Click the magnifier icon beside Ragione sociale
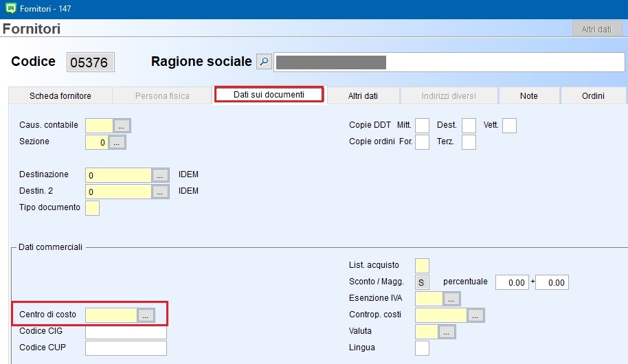This screenshot has width=628, height=364. tap(264, 62)
